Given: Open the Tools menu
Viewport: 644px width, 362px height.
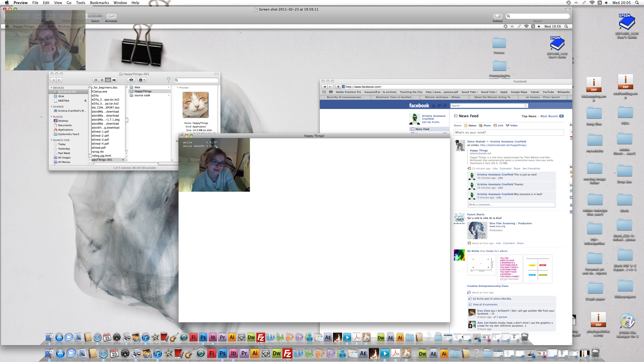Looking at the screenshot, I should (x=80, y=3).
